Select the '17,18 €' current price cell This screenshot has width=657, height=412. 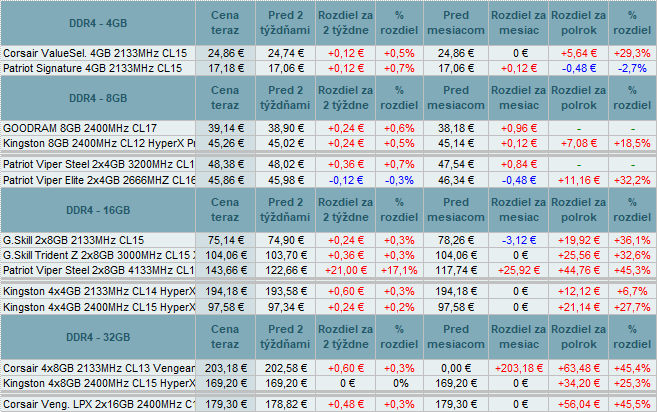[x=225, y=68]
